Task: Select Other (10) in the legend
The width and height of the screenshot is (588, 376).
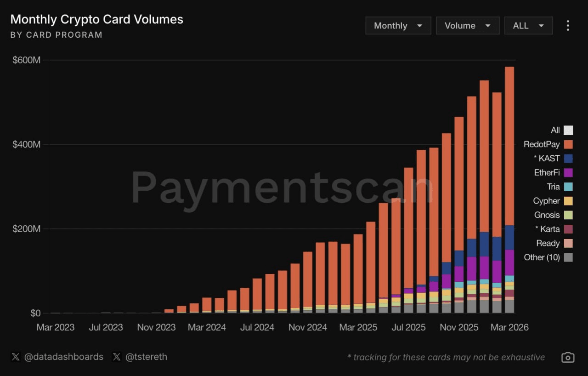Action: (x=542, y=257)
